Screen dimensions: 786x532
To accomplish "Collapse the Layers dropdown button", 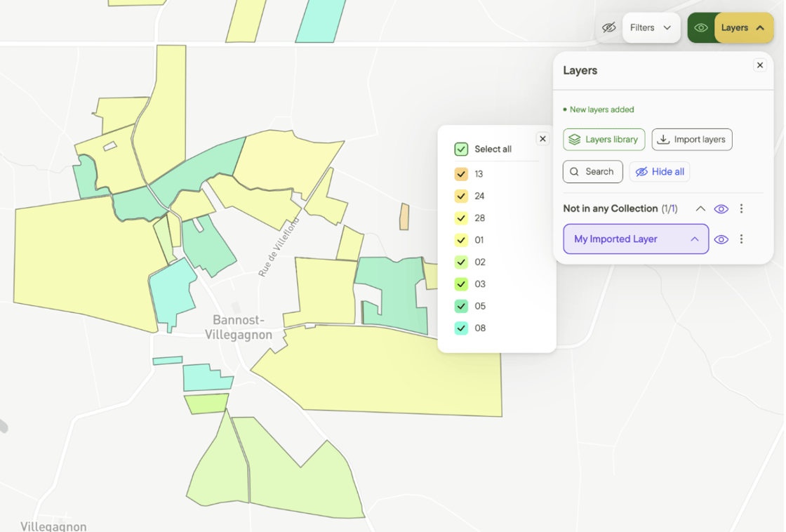I will point(743,27).
